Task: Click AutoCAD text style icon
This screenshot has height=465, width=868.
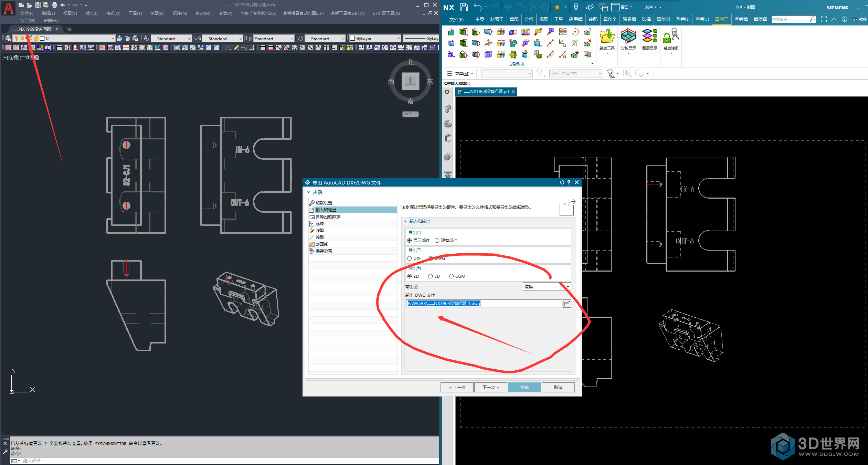Action: [x=146, y=38]
